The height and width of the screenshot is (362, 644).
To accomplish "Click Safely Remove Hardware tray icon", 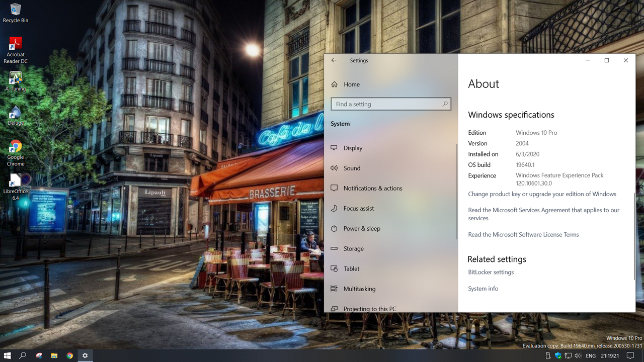I will (548, 355).
